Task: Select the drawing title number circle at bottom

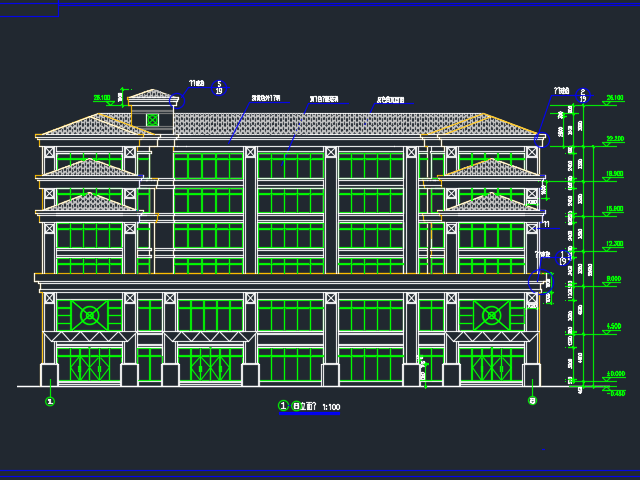Action: 283,406
